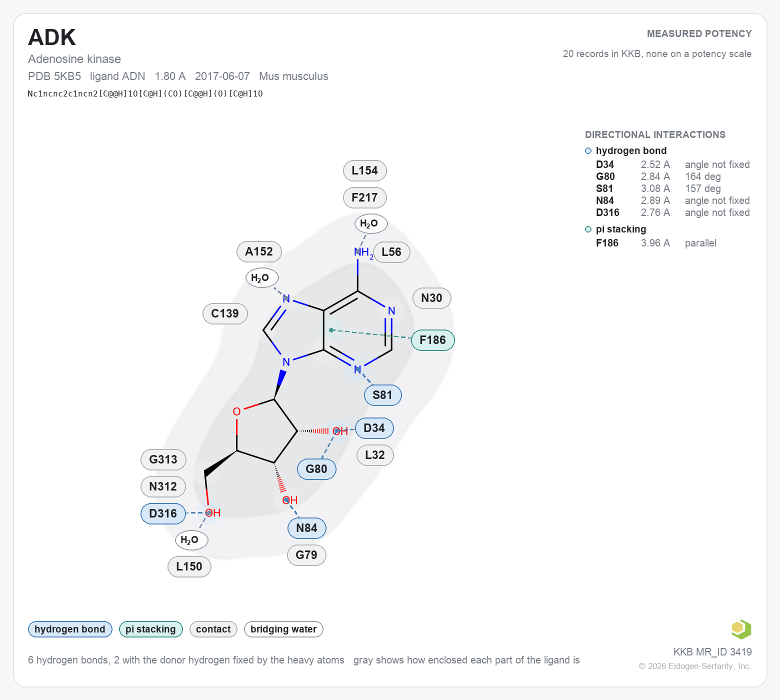Click residue label G80

click(316, 469)
